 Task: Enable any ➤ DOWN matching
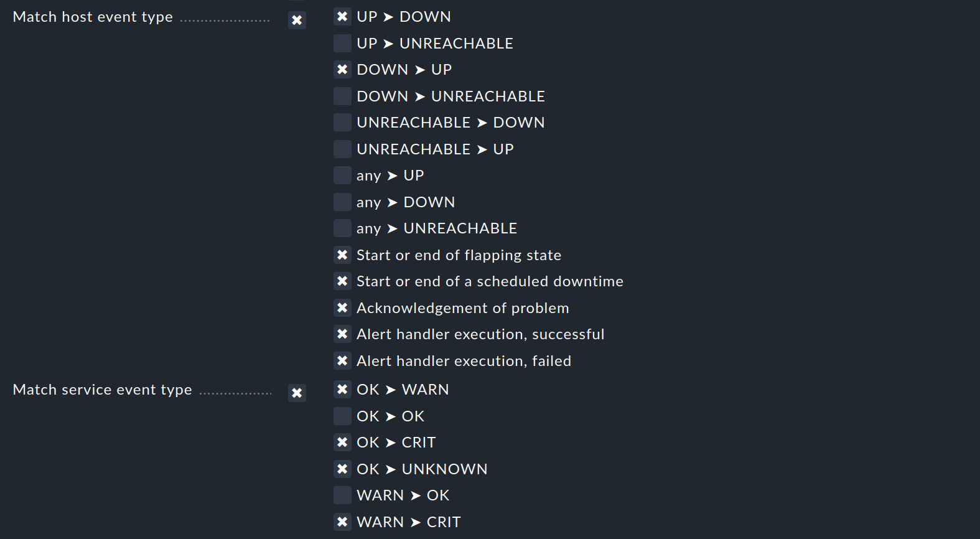point(343,202)
